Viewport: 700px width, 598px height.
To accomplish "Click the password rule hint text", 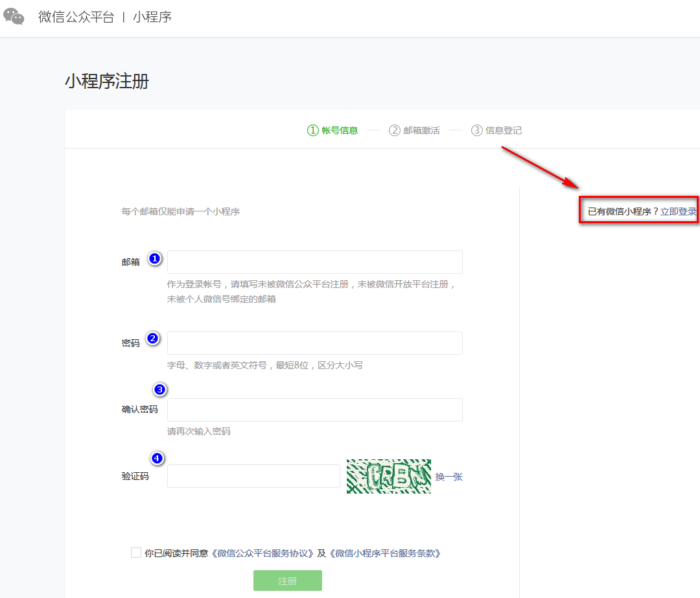I will 264,365.
